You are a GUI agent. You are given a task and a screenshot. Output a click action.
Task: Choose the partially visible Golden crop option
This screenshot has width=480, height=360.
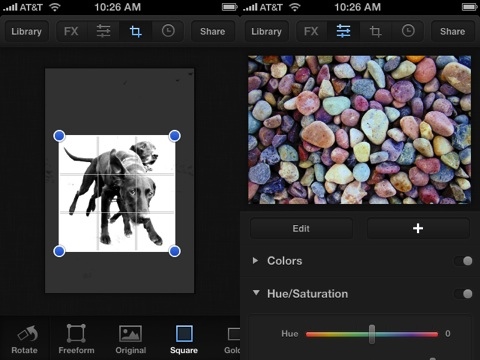click(232, 339)
